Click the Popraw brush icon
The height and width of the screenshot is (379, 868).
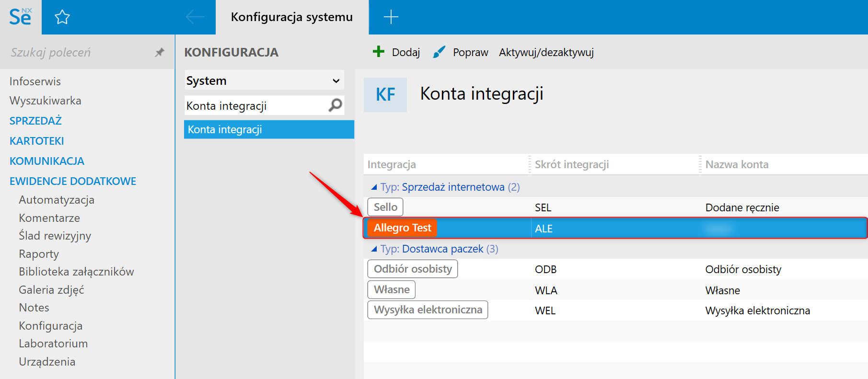[x=439, y=52]
